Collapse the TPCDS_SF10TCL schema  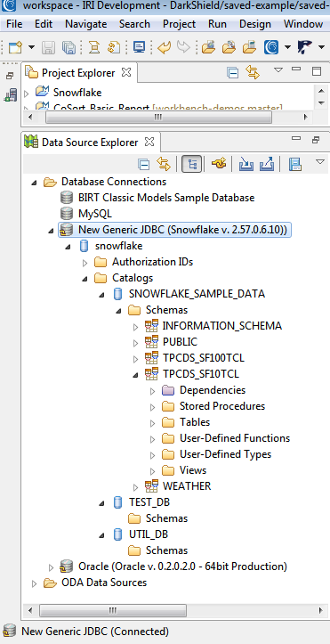pos(135,375)
